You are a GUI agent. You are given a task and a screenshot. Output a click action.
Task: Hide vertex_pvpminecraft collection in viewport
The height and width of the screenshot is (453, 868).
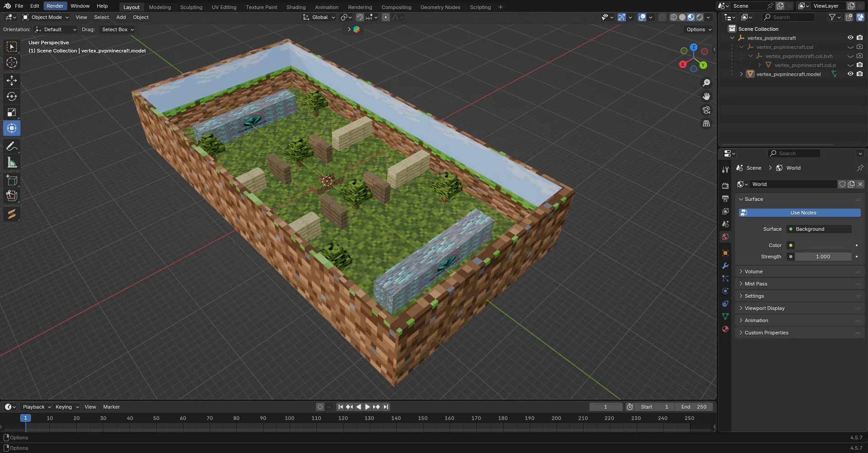tap(850, 38)
